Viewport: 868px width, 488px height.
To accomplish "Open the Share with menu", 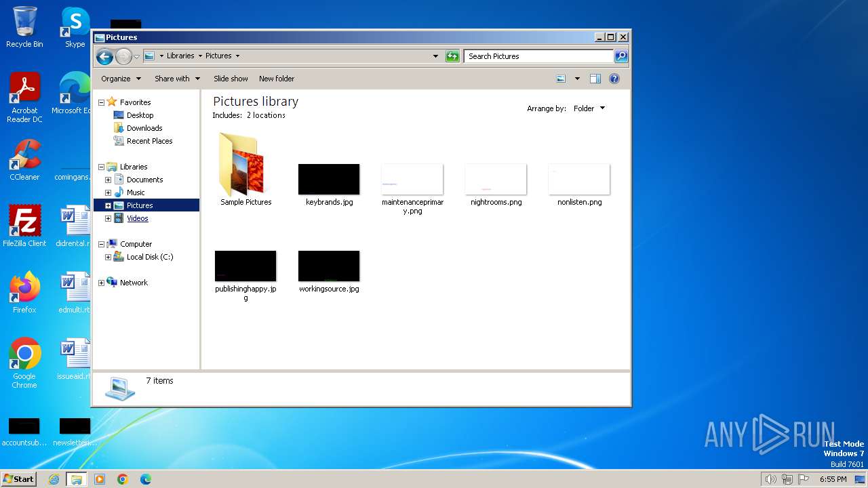I will (177, 79).
